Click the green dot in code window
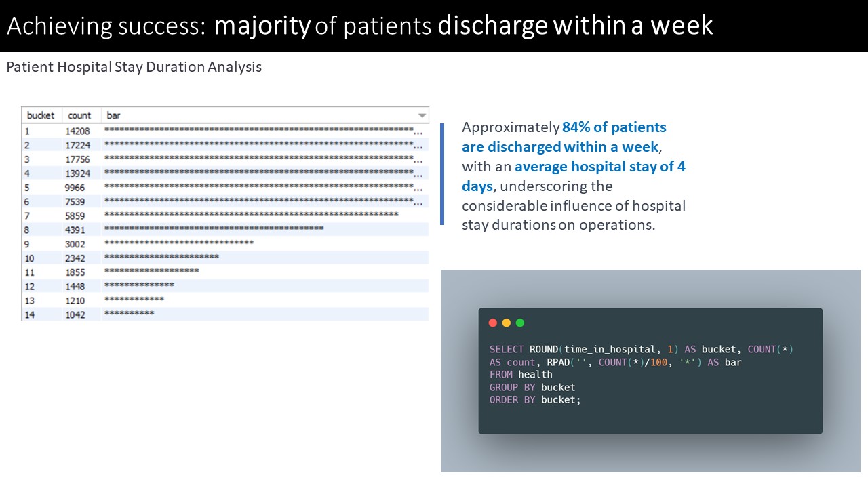Viewport: 868px width, 488px height. point(520,323)
